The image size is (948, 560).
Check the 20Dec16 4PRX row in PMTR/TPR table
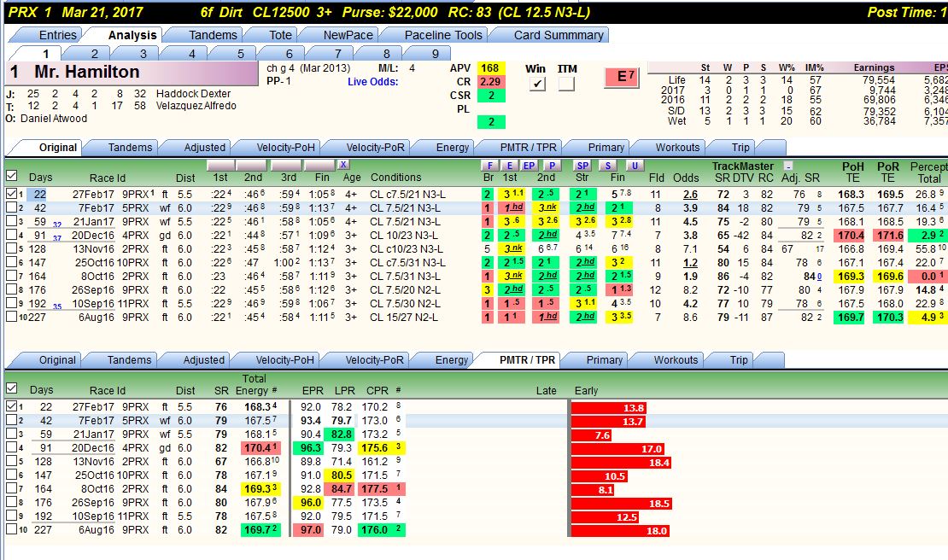coord(11,447)
